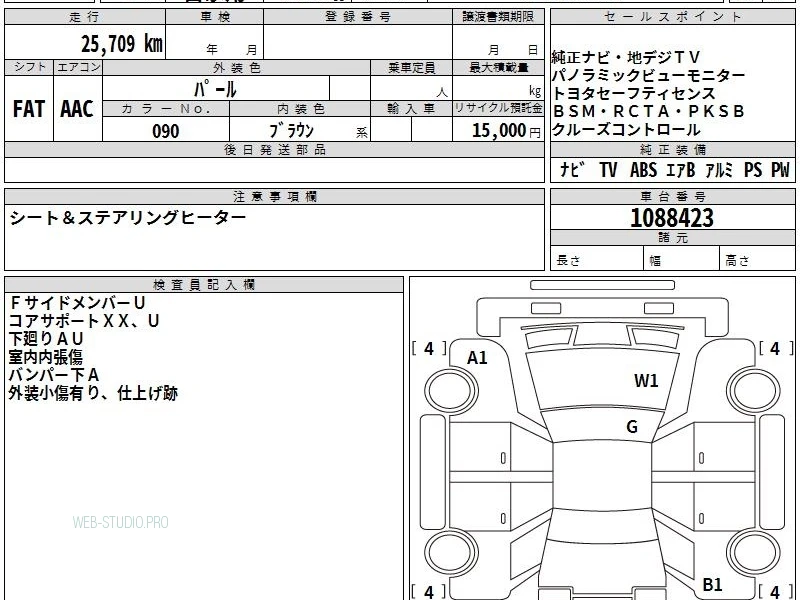Select the パール exterior color value
The width and height of the screenshot is (800, 600).
click(215, 89)
